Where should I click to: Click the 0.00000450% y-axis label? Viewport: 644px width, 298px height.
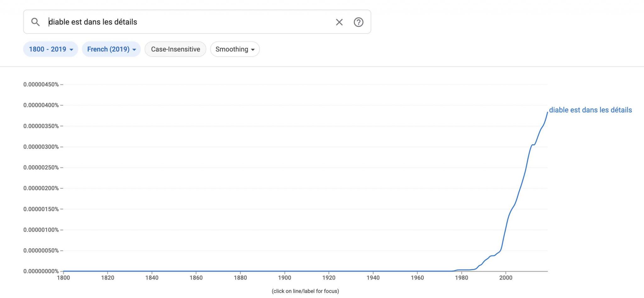click(x=41, y=84)
